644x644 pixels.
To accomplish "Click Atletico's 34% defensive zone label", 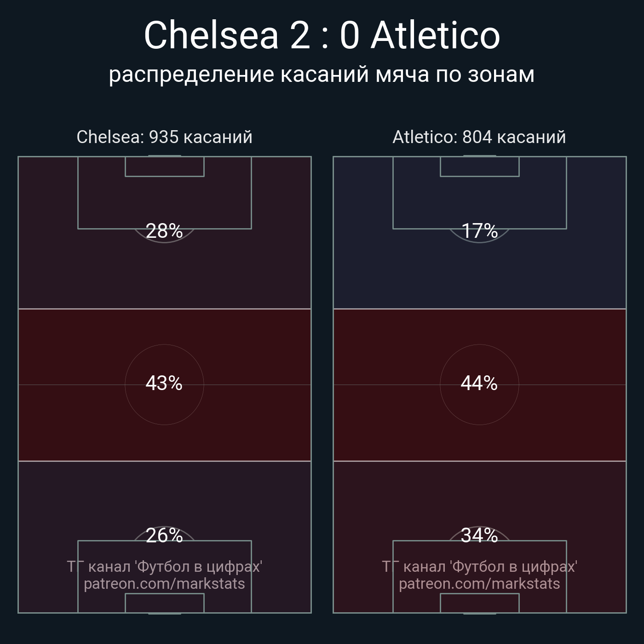I will coord(479,535).
